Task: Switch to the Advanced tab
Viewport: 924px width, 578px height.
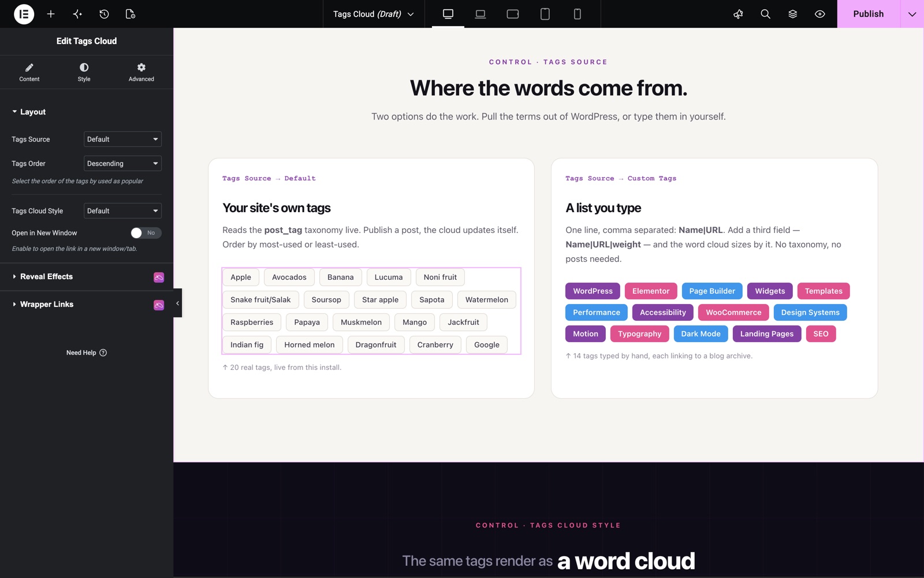Action: point(141,72)
